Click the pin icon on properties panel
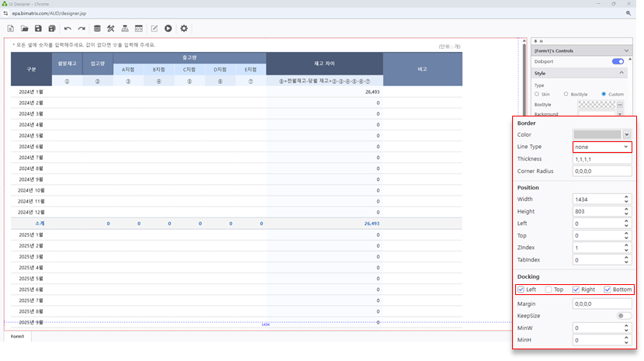The height and width of the screenshot is (361, 644). point(535,41)
